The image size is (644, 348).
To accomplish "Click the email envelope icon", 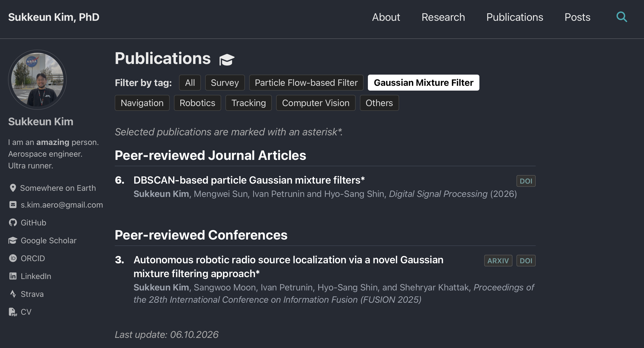I will 13,205.
